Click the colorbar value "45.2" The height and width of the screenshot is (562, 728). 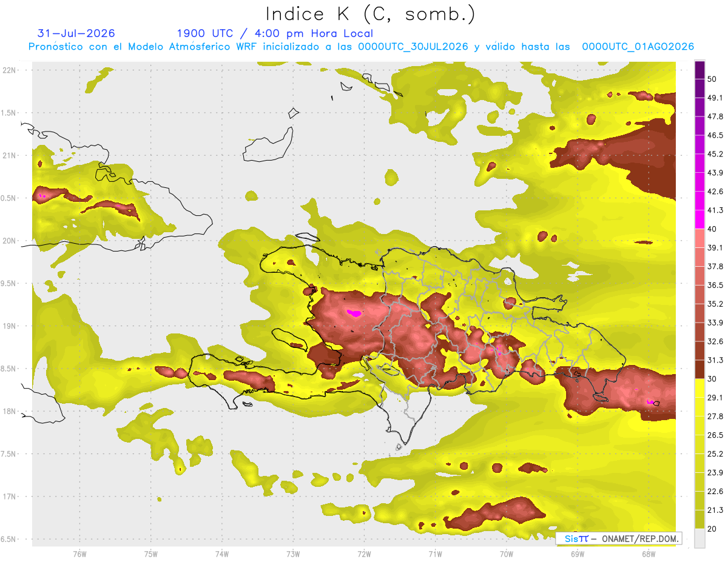715,154
